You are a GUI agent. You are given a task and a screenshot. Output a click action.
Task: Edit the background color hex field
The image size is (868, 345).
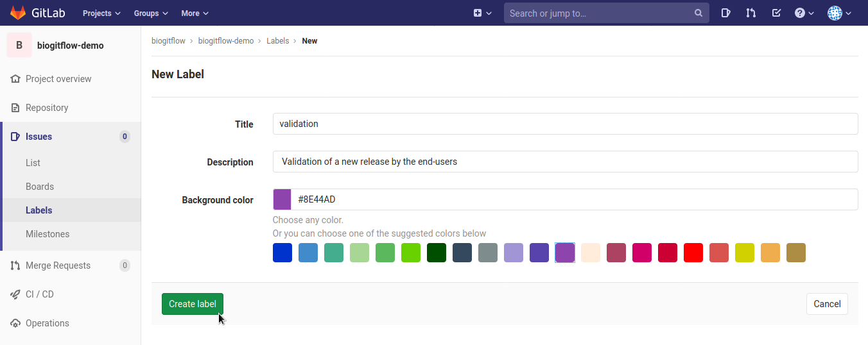pyautogui.click(x=575, y=199)
